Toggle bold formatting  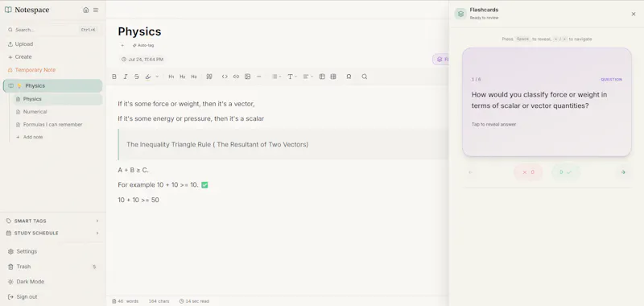114,76
